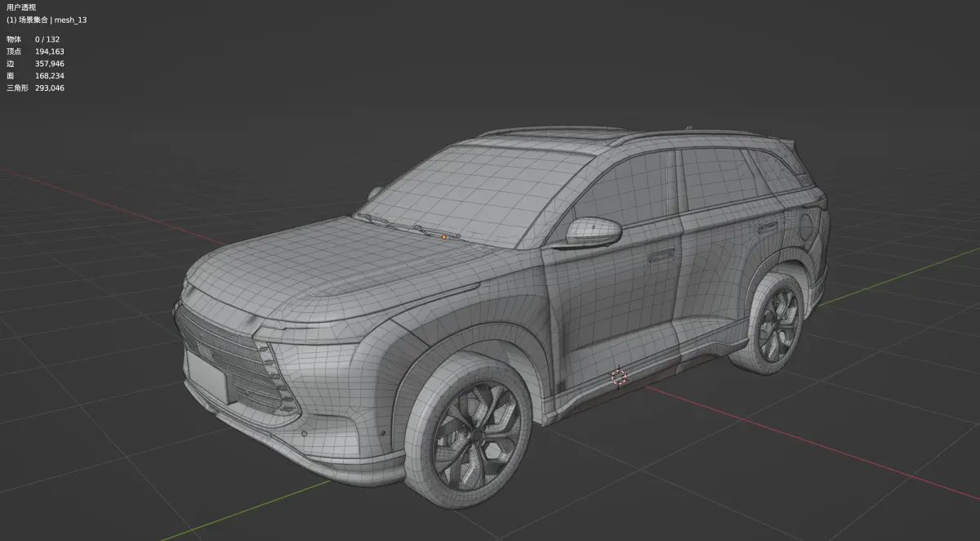Click the orange origin dot at the windshield base

[443, 238]
